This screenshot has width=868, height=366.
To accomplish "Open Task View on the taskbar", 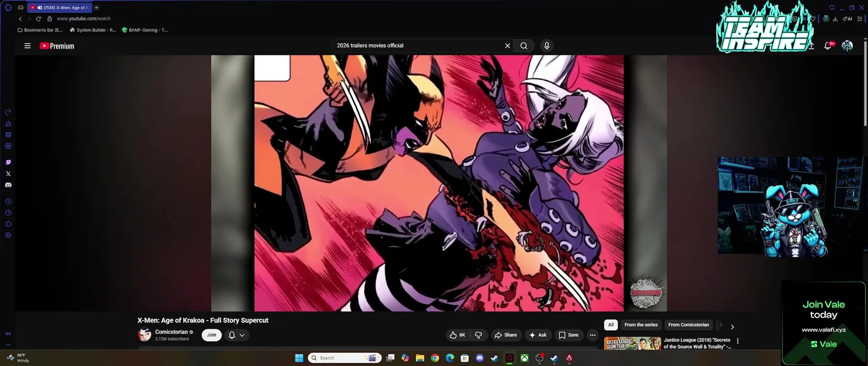I will click(x=390, y=358).
